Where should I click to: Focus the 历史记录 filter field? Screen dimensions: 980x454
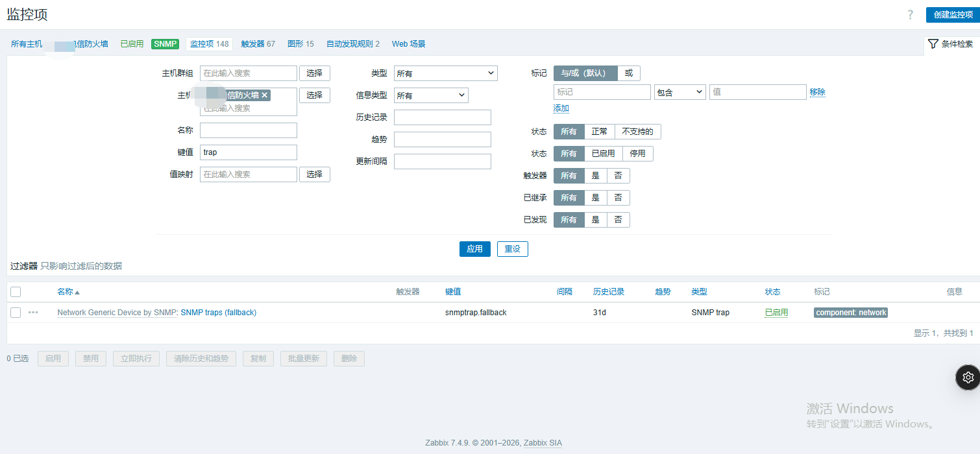443,117
